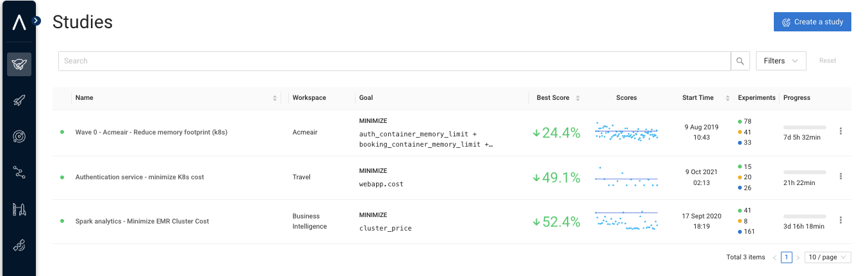Viewport: 868px width, 276px height.
Task: Open the connected-nodes sidebar icon
Action: [19, 172]
